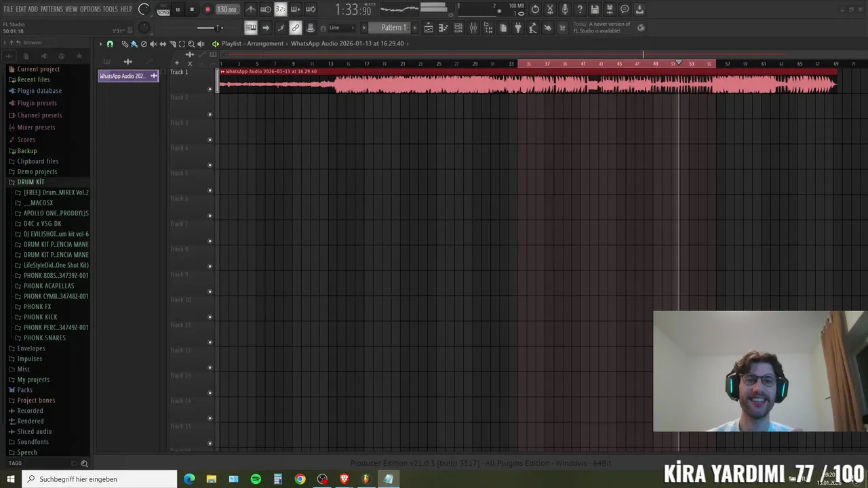Open the content library shopping cart icon

(562, 28)
